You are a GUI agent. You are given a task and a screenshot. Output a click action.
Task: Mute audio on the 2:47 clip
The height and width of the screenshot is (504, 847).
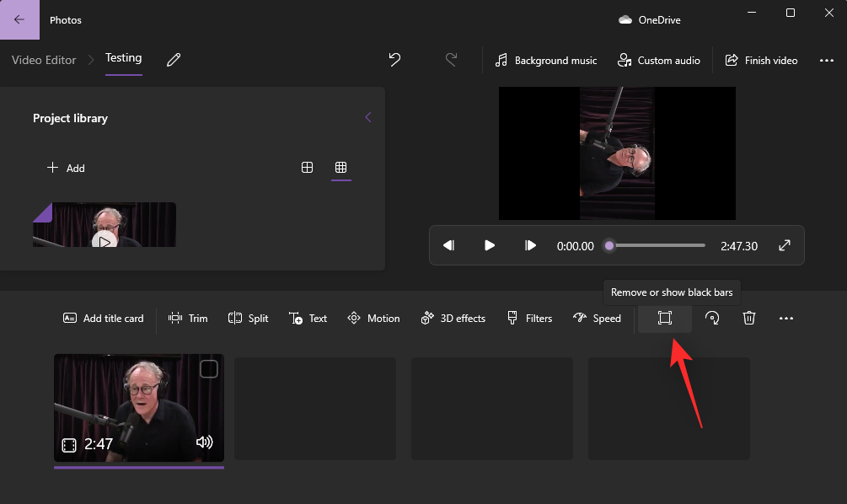pyautogui.click(x=204, y=442)
